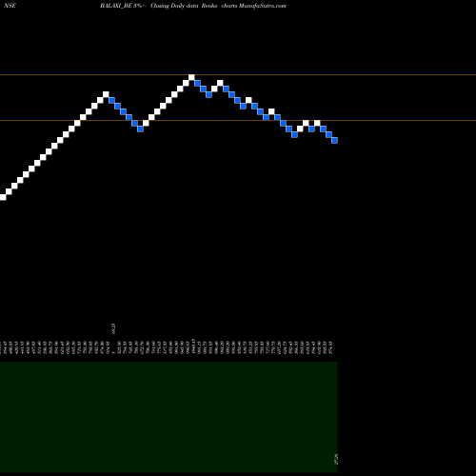Select the last blue Renko brick
The width and height of the screenshot is (476, 476).
click(334, 140)
